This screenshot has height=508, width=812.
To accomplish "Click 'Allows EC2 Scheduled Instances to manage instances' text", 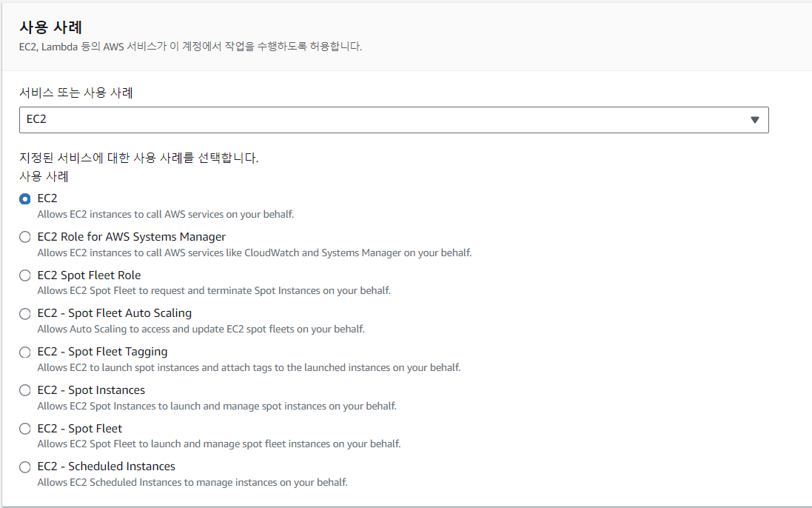I will point(192,482).
